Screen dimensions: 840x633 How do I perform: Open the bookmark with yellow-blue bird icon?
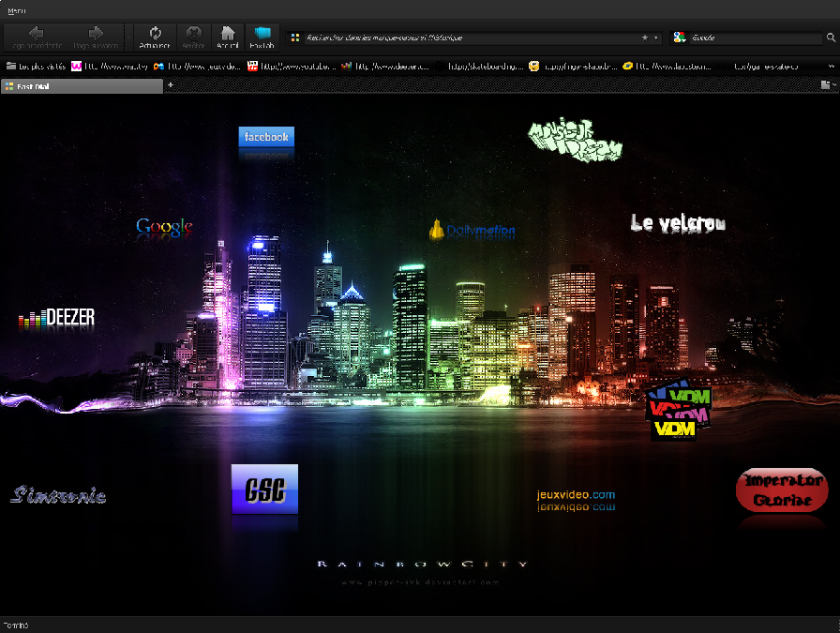point(667,66)
